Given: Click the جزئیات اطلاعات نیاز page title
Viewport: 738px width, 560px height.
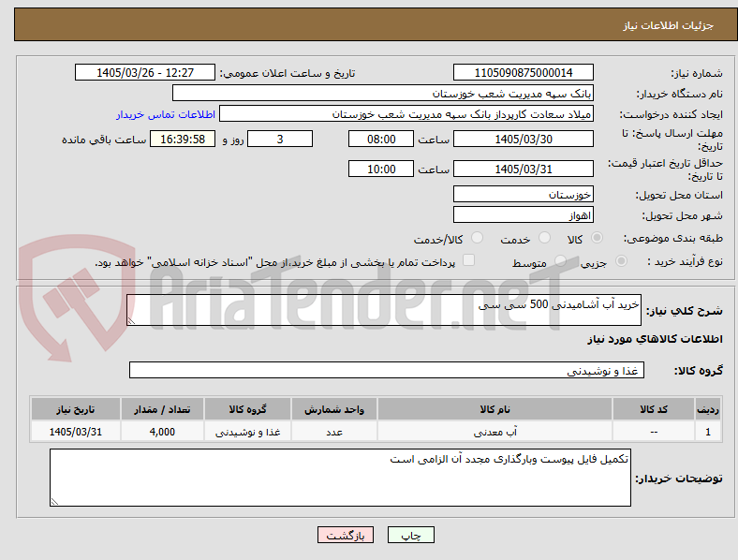Looking at the screenshot, I should click(669, 25).
